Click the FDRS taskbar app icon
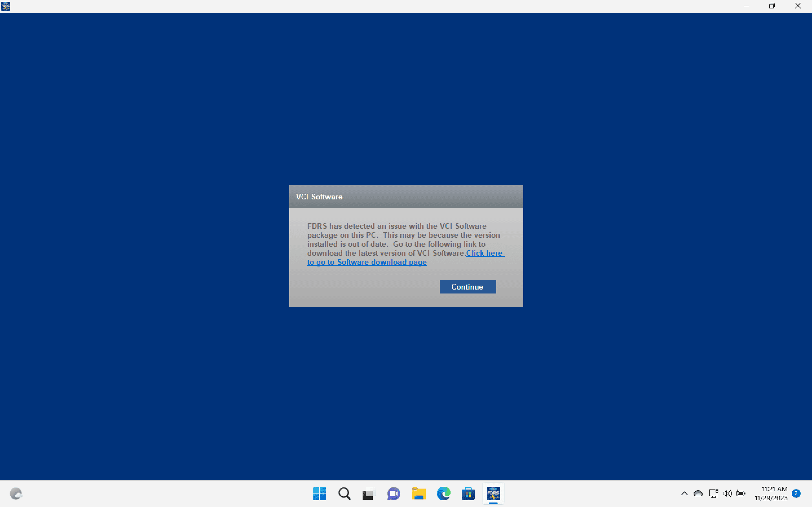The width and height of the screenshot is (812, 507). 493,493
